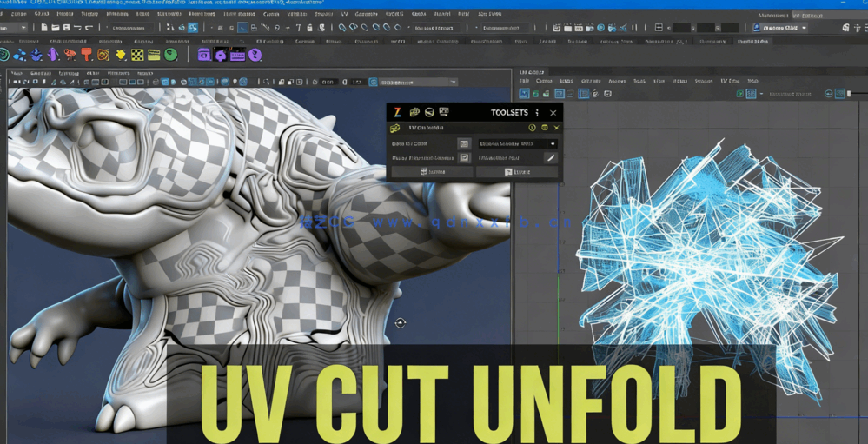Click the yellow round clock icon in Toolsets subheader
This screenshot has width=868, height=444.
(x=532, y=128)
